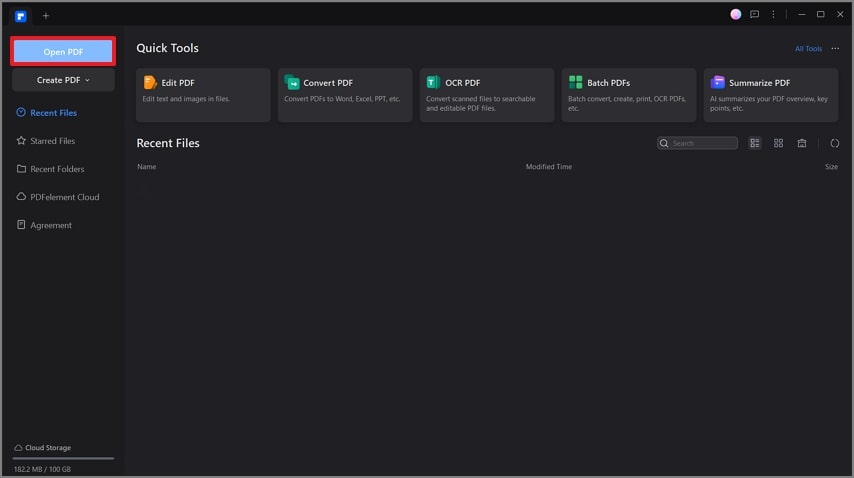Open the Batch PDFs tool
Image resolution: width=854 pixels, height=478 pixels.
point(629,95)
